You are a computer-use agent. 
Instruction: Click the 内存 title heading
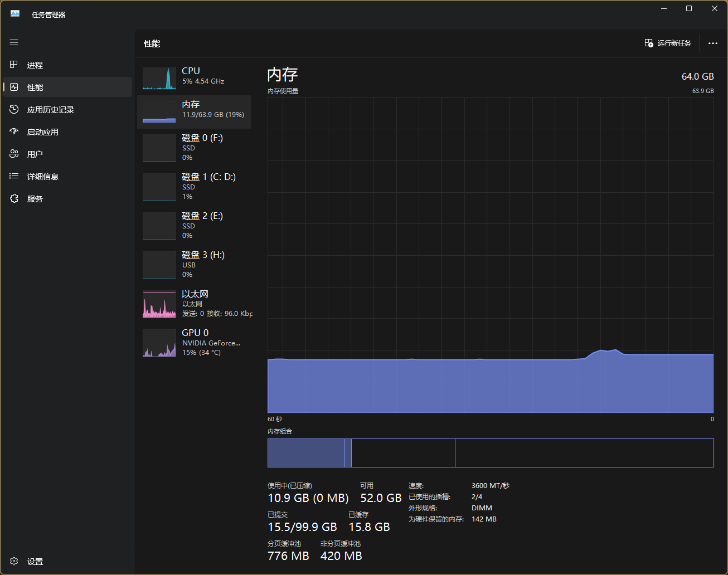283,74
